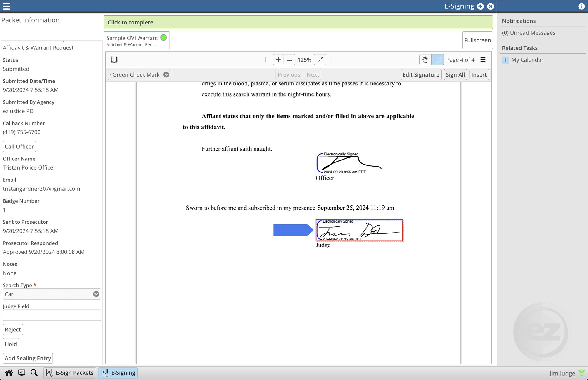Click the zoom out icon
This screenshot has width=588, height=380.
point(289,60)
